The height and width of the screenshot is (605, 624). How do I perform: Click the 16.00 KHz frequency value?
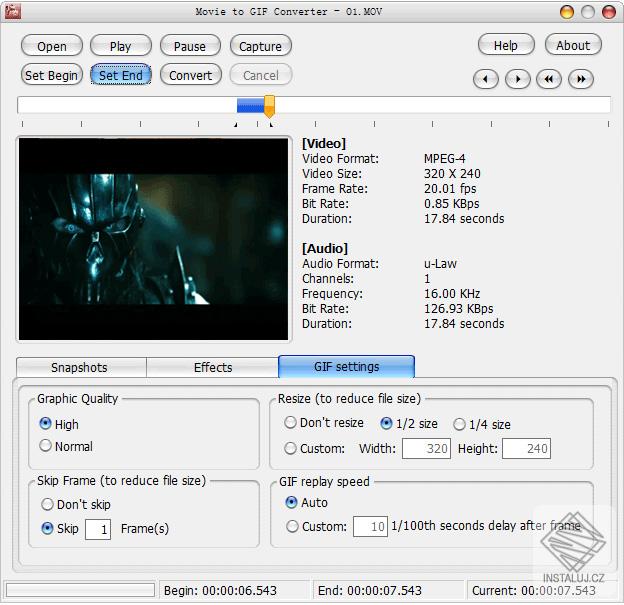tap(452, 294)
